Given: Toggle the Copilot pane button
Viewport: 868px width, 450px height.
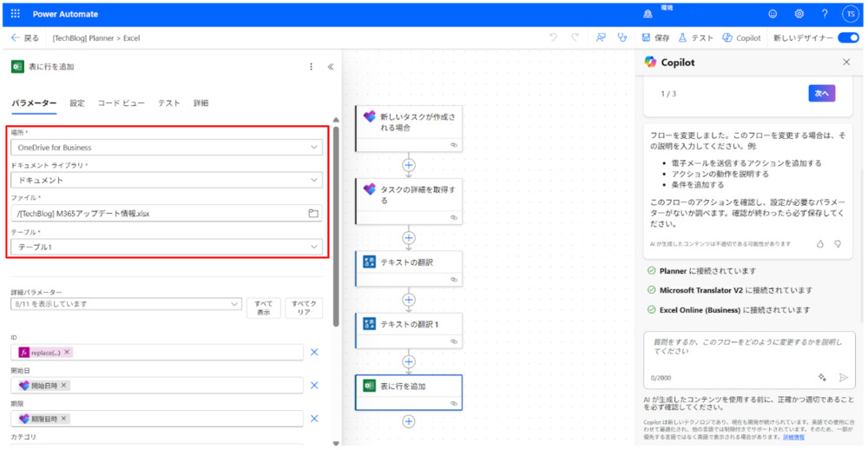Looking at the screenshot, I should pyautogui.click(x=742, y=37).
